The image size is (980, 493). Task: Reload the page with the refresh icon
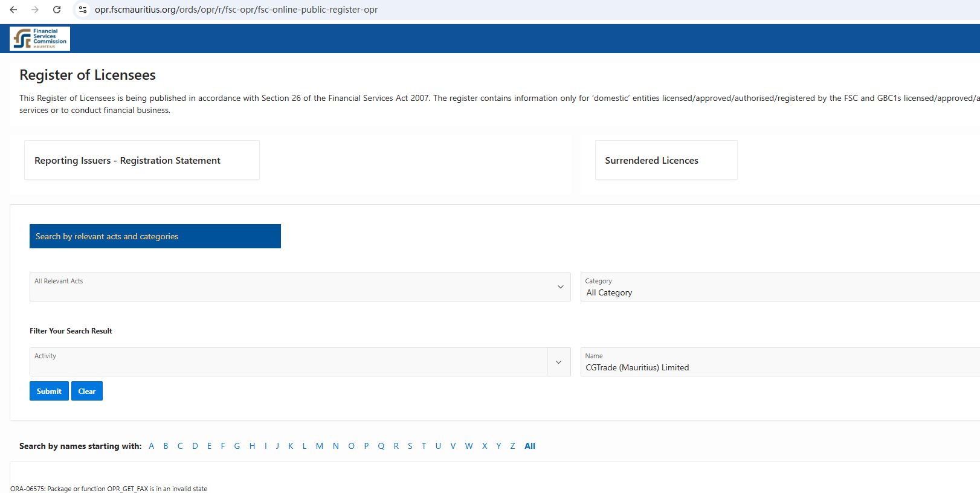(x=57, y=10)
